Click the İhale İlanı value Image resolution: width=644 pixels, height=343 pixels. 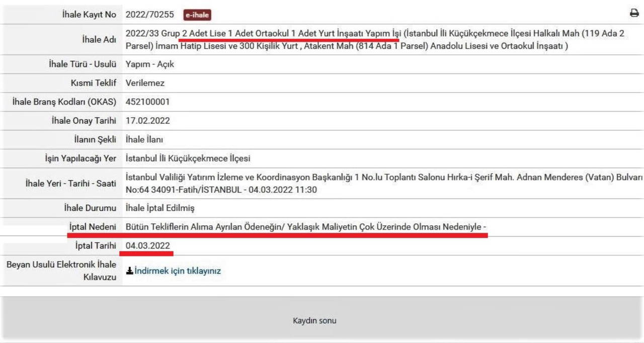pos(144,139)
